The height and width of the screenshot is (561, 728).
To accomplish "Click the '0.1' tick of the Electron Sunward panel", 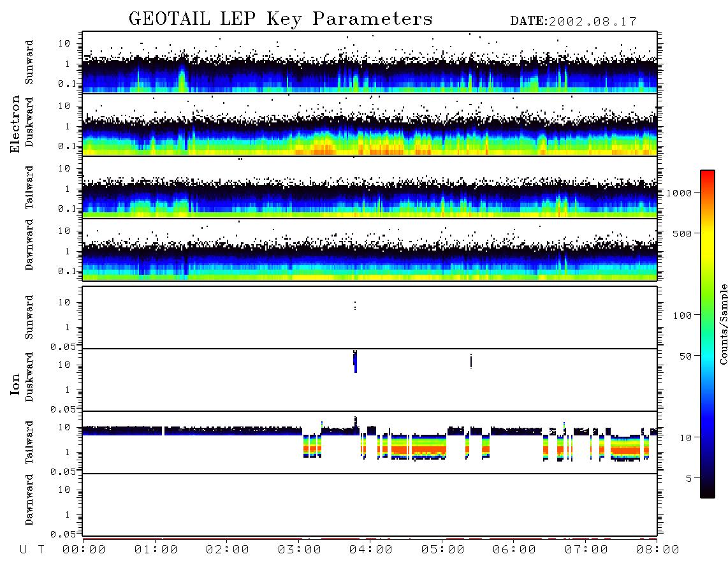I will pos(67,84).
